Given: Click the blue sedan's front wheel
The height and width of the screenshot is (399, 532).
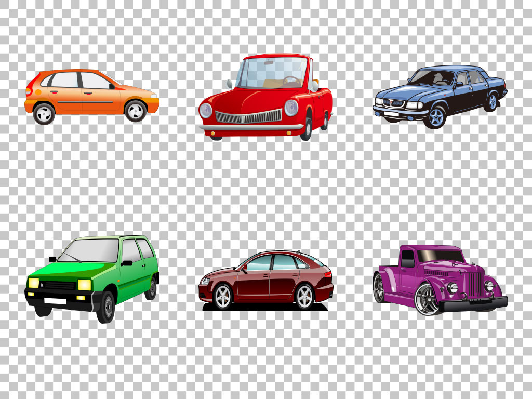Looking at the screenshot, I should (435, 117).
